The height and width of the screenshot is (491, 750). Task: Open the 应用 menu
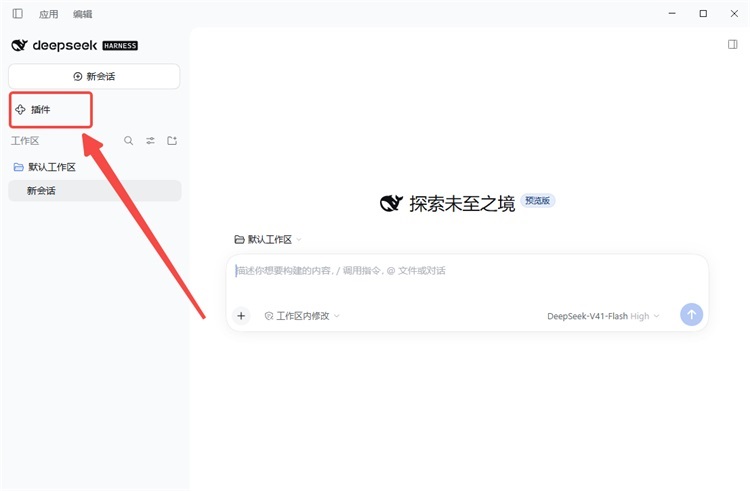[x=48, y=14]
